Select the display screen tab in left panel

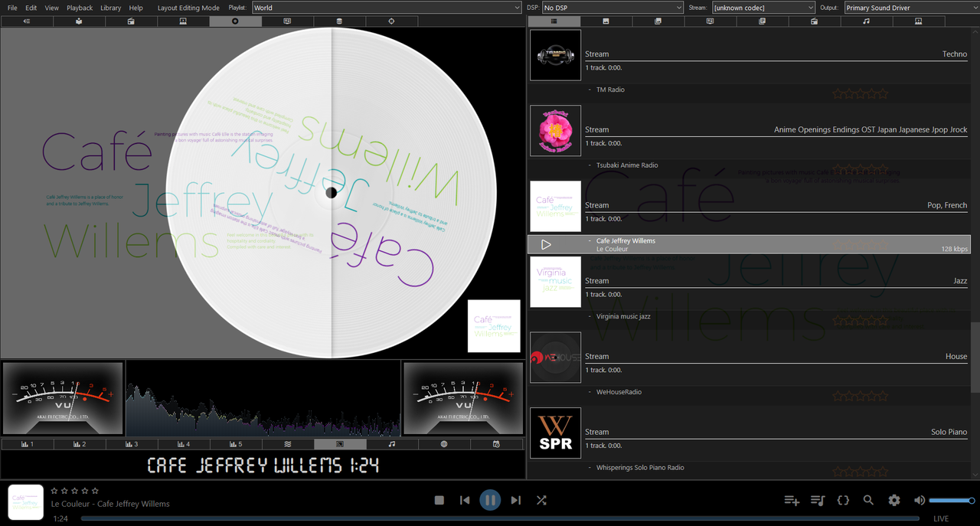[x=287, y=21]
